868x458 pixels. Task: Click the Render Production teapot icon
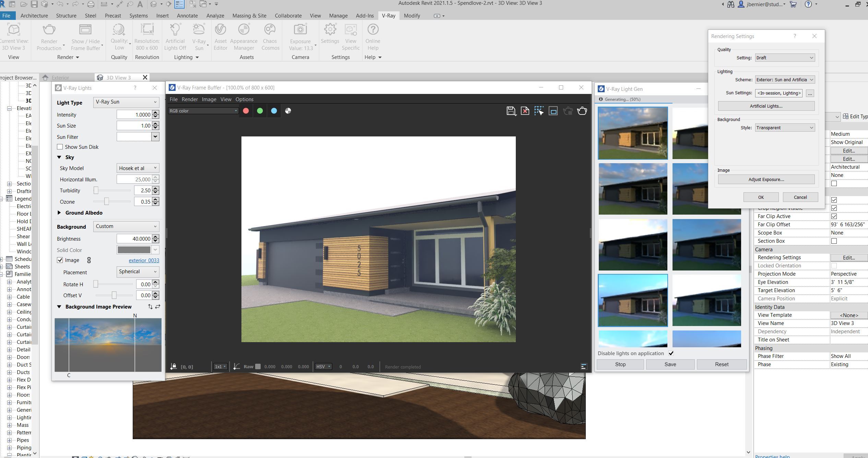click(x=49, y=30)
